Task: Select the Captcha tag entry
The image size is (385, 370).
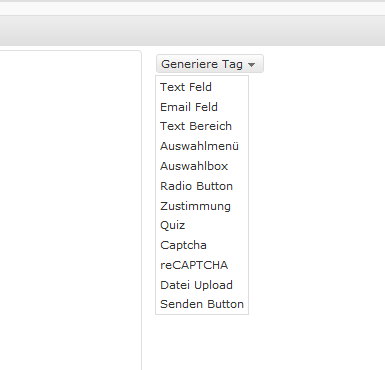Action: (183, 245)
